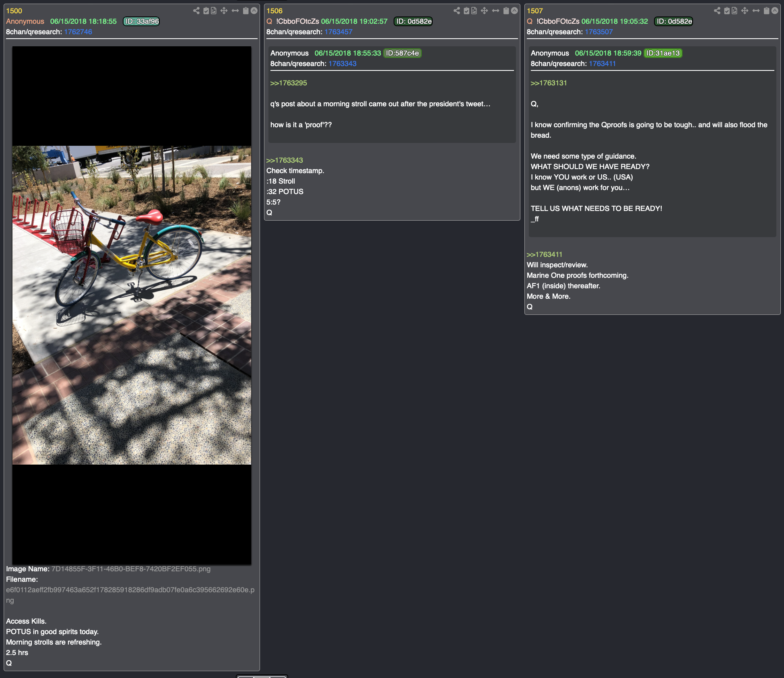Click the four-way move arrows on post 1506
Image resolution: width=784 pixels, height=678 pixels.
(x=485, y=11)
